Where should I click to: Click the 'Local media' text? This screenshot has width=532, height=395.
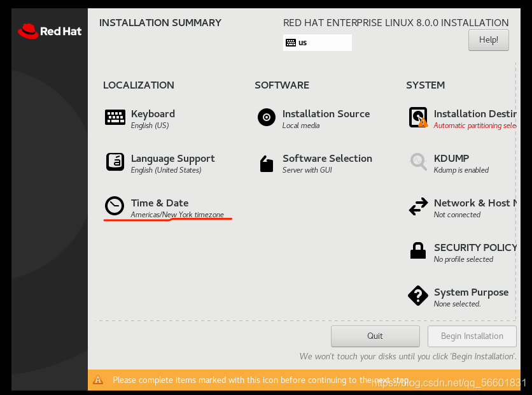coord(301,126)
